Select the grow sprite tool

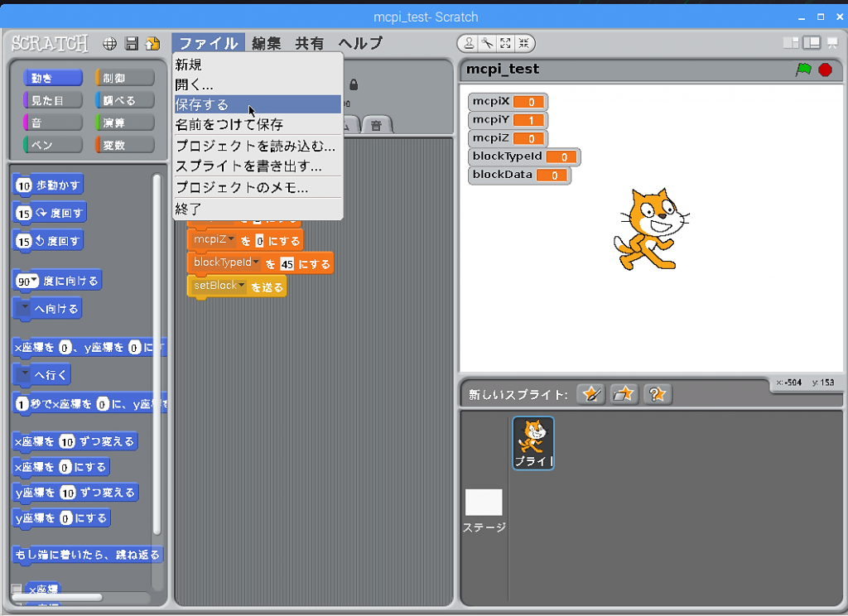click(506, 43)
